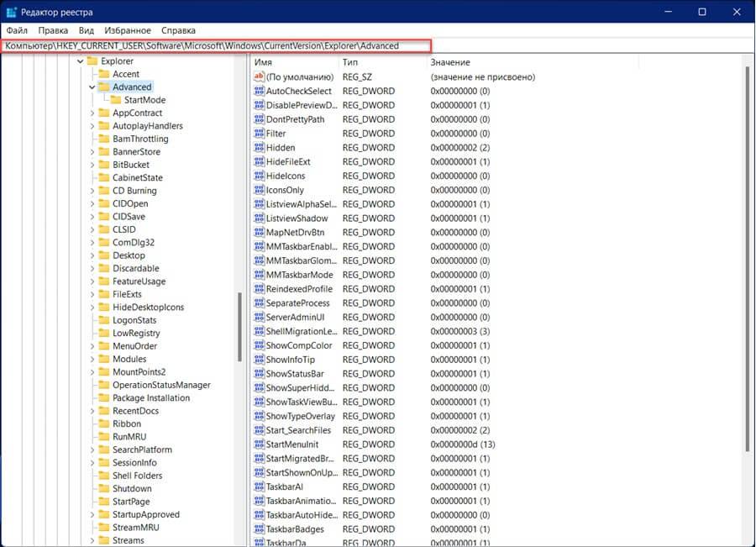Select the ReindexedProfile value name
This screenshot has width=756, height=547.
tap(299, 289)
